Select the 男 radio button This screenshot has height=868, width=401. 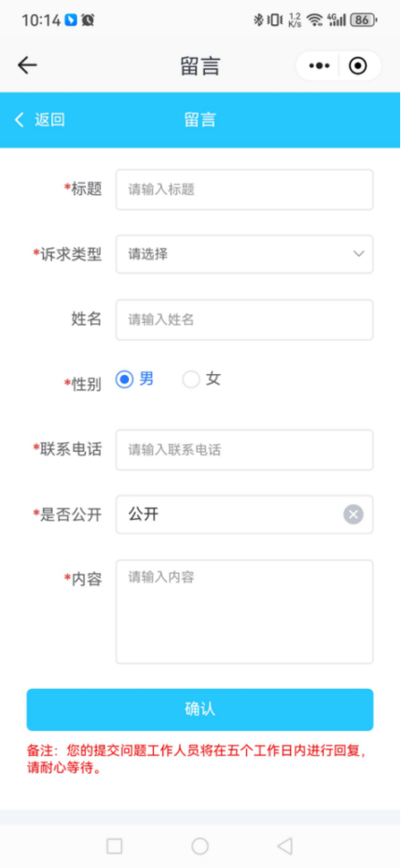tap(124, 379)
